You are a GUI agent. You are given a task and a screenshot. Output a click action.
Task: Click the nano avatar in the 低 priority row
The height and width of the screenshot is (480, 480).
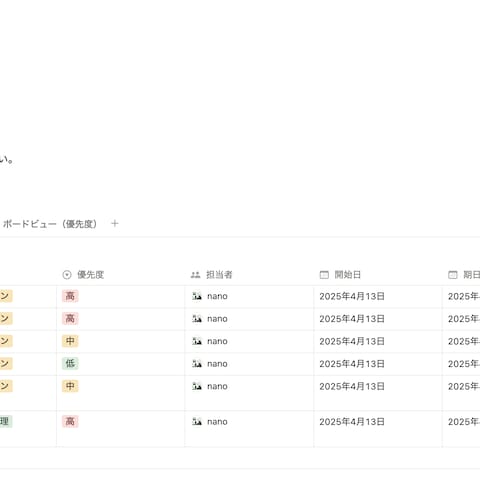click(197, 364)
